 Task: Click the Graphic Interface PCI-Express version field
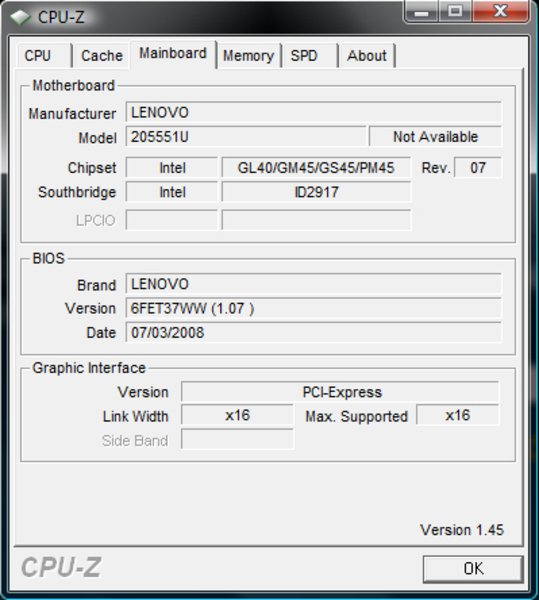point(340,392)
